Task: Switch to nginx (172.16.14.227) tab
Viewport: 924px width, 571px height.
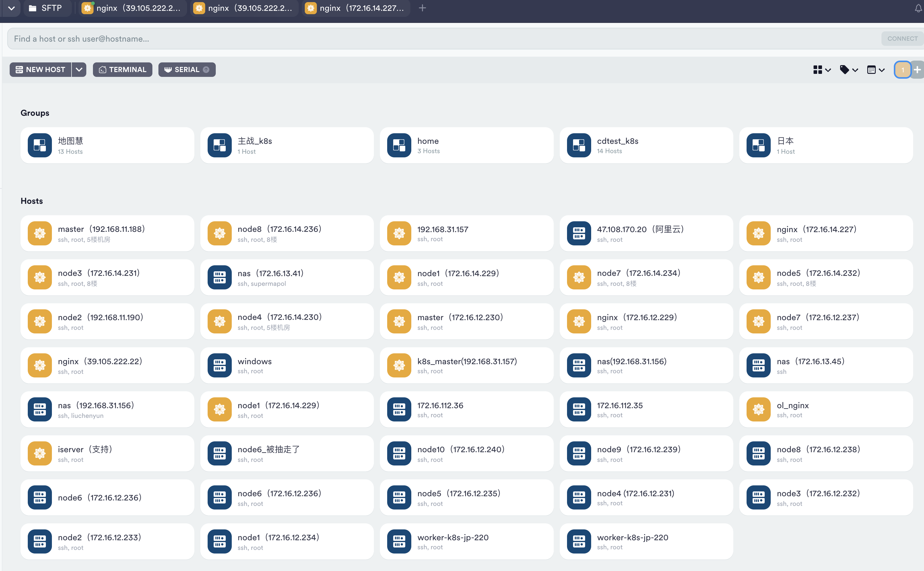Action: tap(357, 8)
